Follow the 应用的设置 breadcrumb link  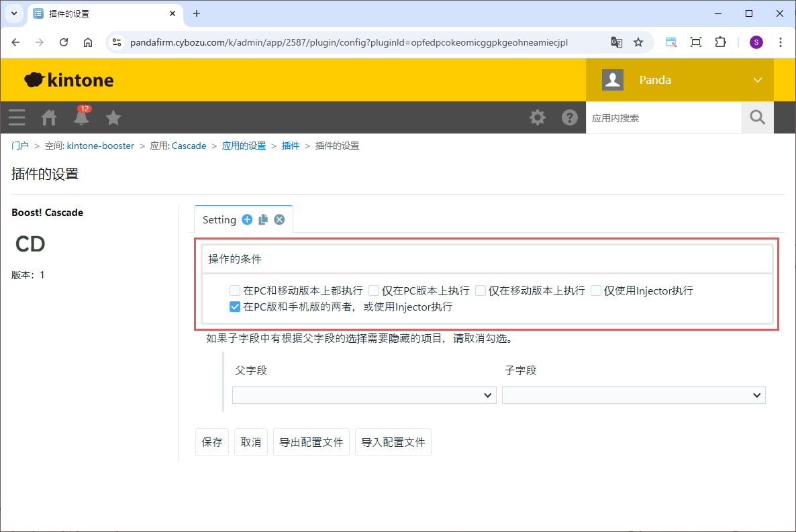pos(244,146)
